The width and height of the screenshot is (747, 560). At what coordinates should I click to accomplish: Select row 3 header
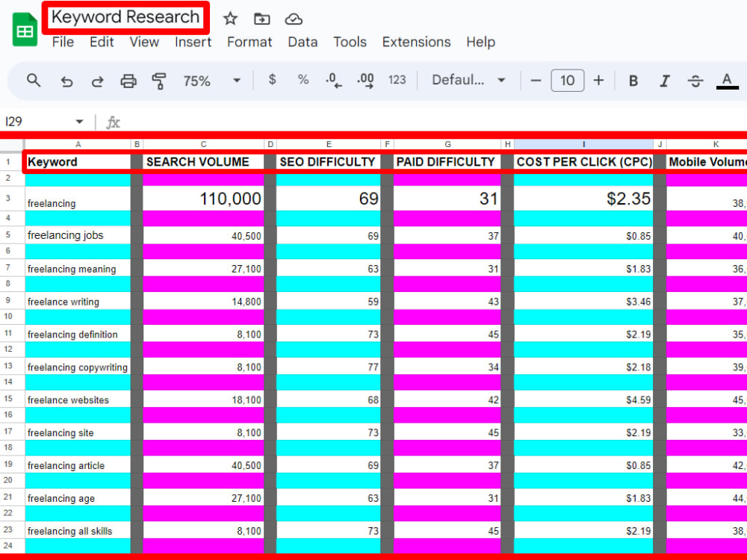(x=8, y=198)
